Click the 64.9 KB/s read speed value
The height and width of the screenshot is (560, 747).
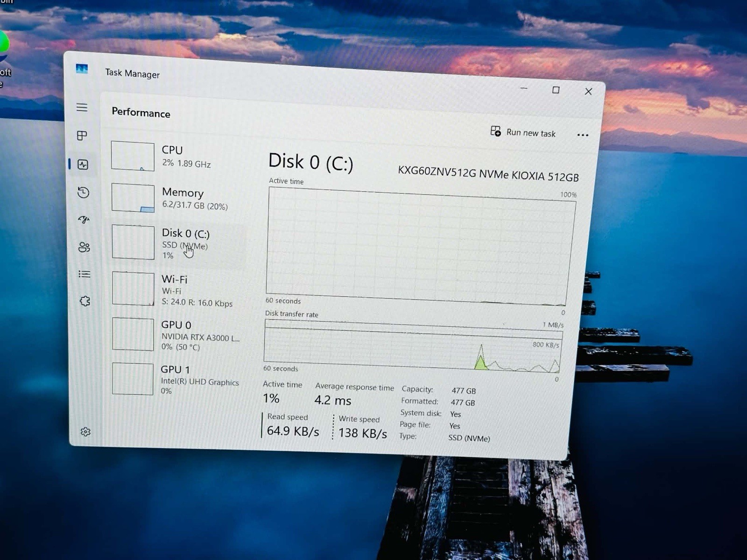[293, 431]
